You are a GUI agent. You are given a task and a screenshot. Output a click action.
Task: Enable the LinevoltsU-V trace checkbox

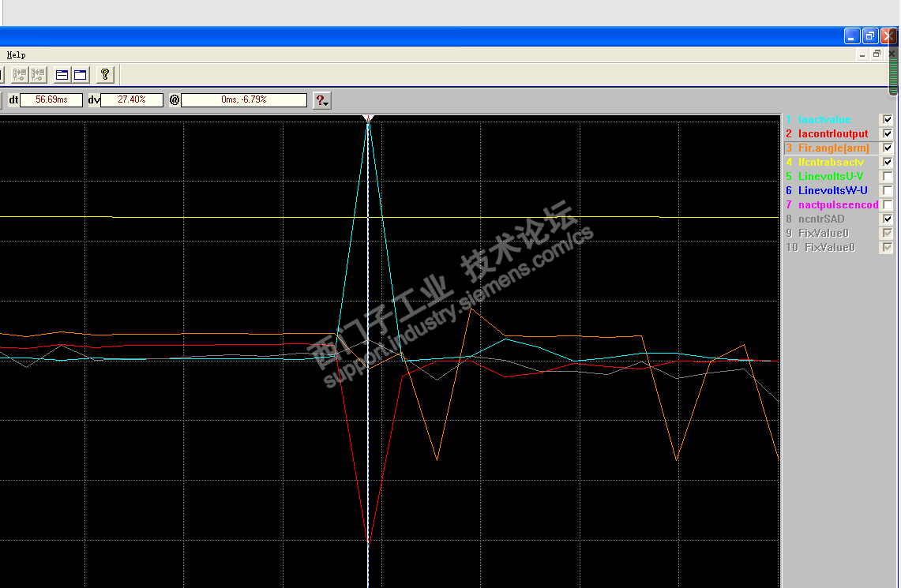[x=888, y=176]
